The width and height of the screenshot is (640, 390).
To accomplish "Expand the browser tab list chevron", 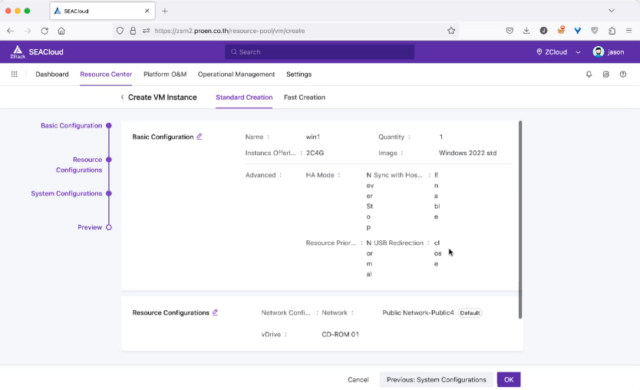I will (611, 11).
